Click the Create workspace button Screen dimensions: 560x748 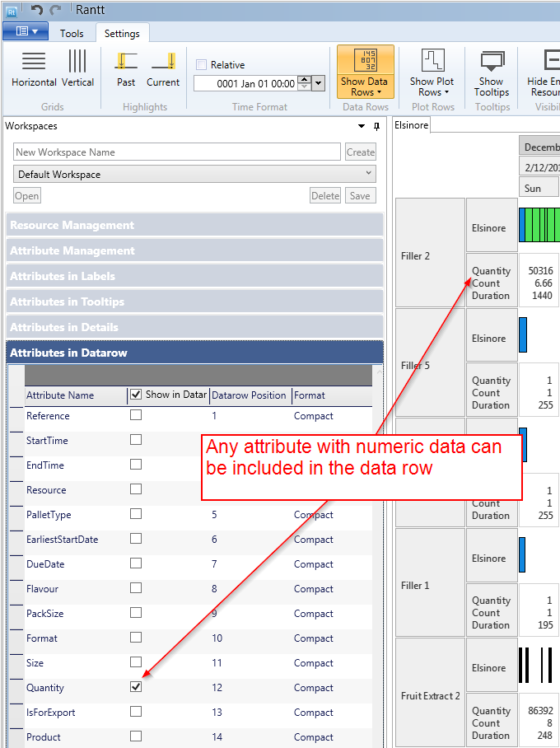click(x=360, y=152)
